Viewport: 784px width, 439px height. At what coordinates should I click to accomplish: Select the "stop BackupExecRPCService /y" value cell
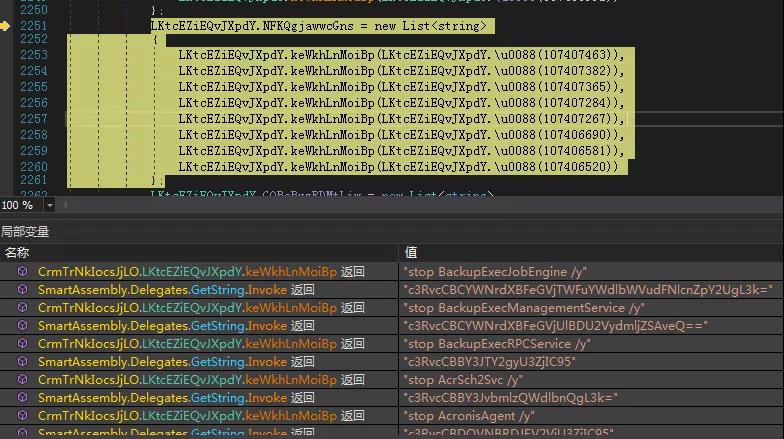coord(496,344)
